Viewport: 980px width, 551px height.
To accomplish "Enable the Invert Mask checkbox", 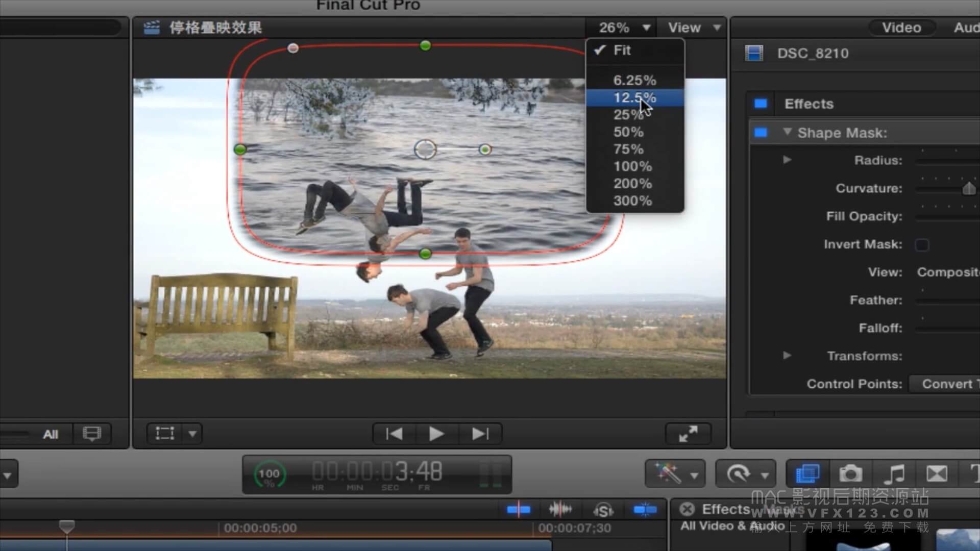I will point(922,245).
